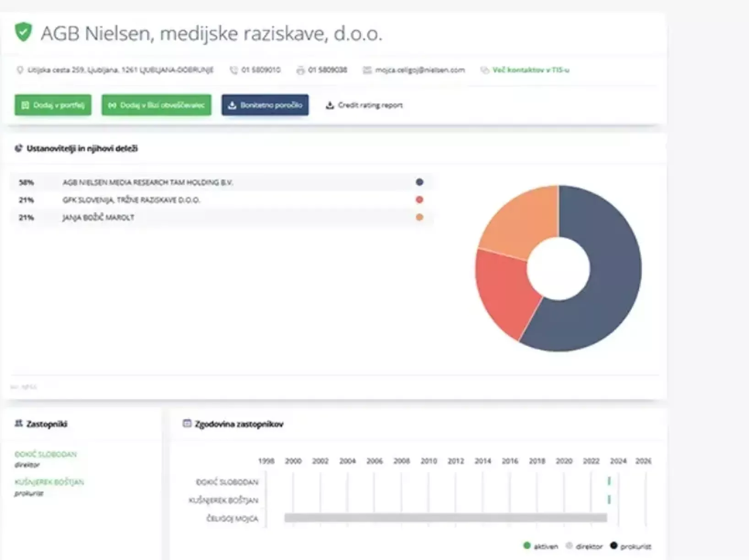Open Več kontaktov v TIS-u link
749x560 pixels.
point(530,70)
